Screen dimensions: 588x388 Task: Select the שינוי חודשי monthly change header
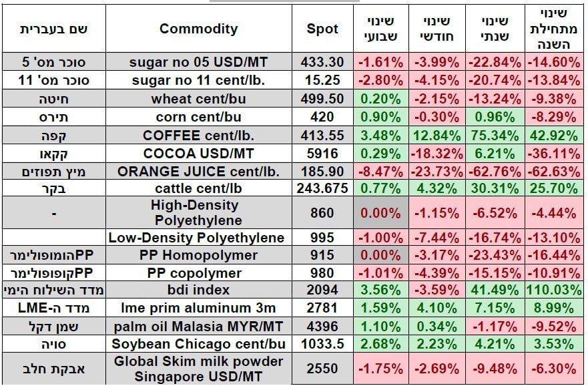click(x=434, y=29)
